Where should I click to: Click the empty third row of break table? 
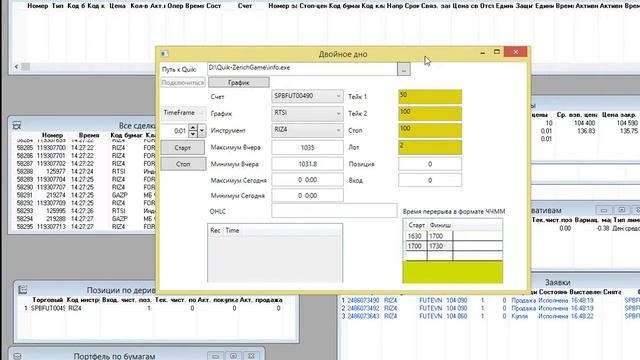453,256
